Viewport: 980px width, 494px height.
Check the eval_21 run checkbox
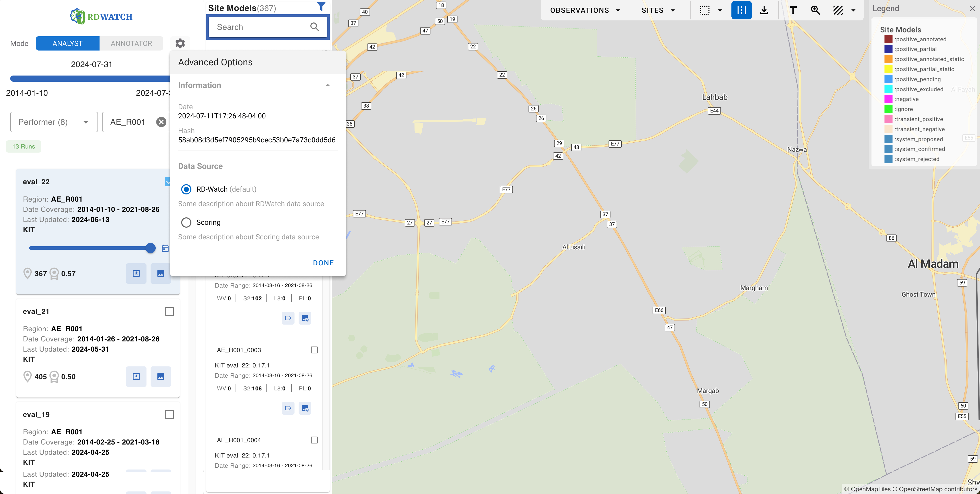coord(170,312)
